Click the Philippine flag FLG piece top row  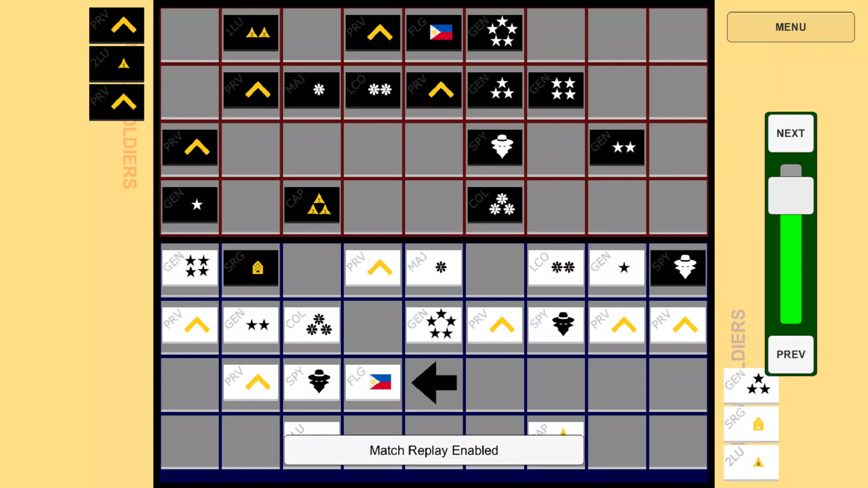[434, 33]
